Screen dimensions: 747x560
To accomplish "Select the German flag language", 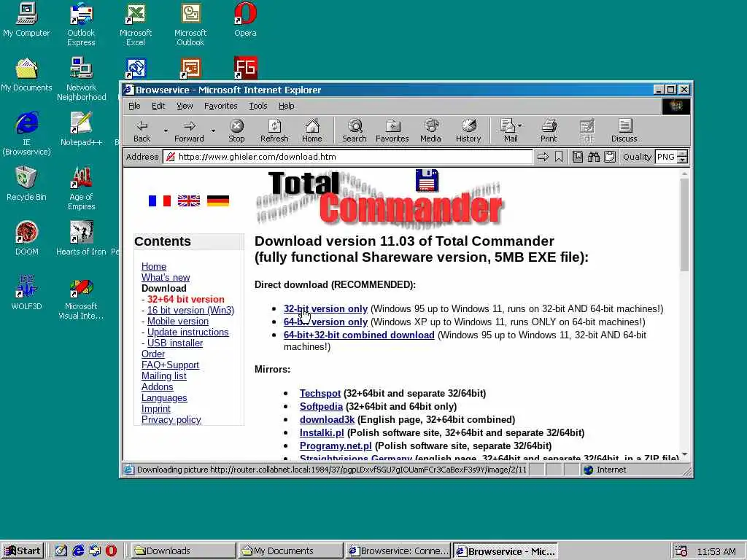I will pos(217,201).
